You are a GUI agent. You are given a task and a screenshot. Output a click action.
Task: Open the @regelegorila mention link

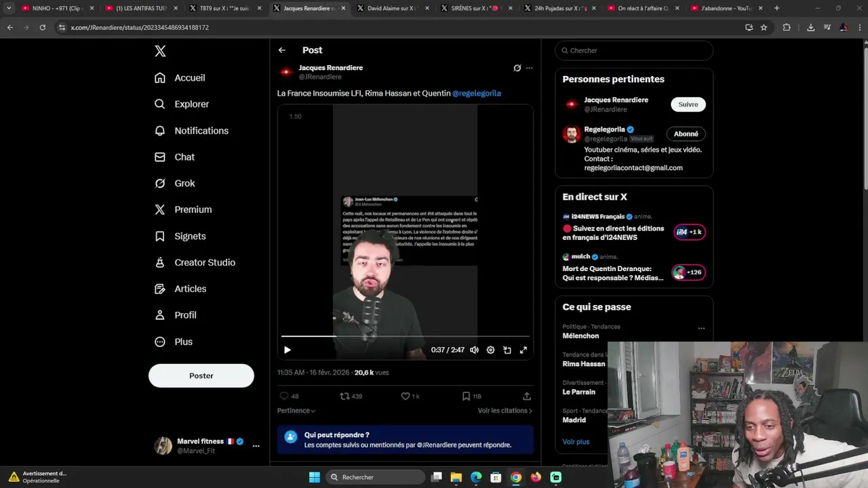click(x=477, y=94)
